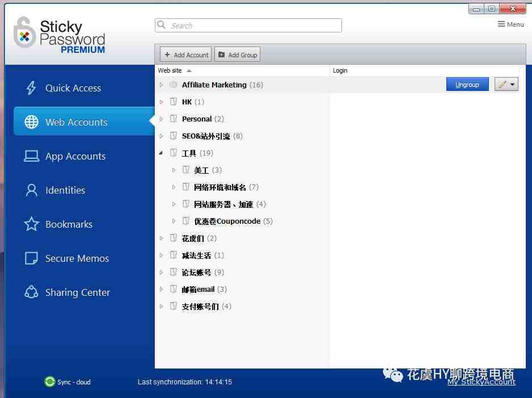Click the Last synchronization time text

point(184,382)
